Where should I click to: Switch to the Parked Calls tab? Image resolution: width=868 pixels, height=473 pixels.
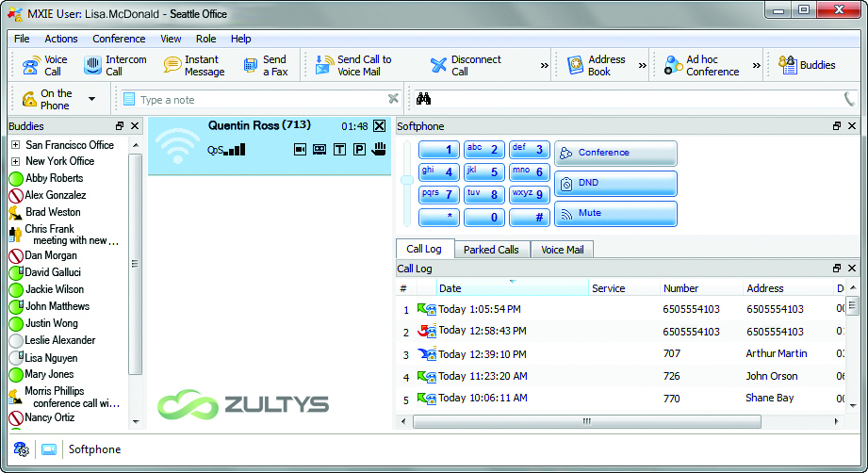click(x=491, y=250)
